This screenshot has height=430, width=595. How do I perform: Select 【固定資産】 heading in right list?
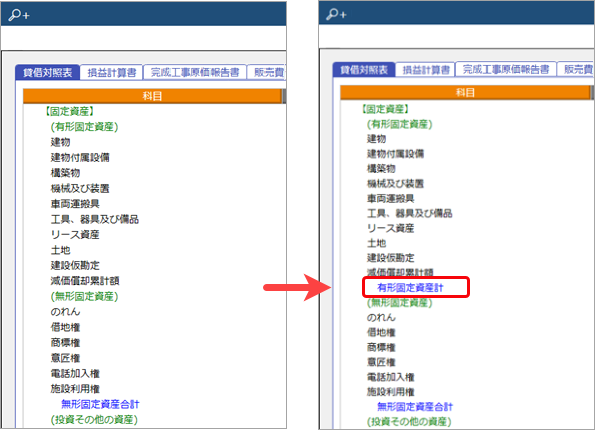tap(385, 109)
